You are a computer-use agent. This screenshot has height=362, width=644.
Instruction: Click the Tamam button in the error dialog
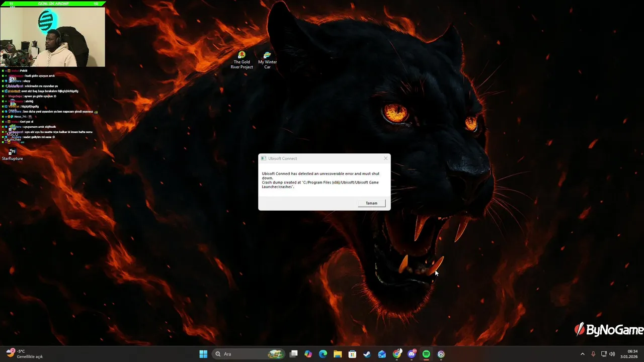(371, 203)
